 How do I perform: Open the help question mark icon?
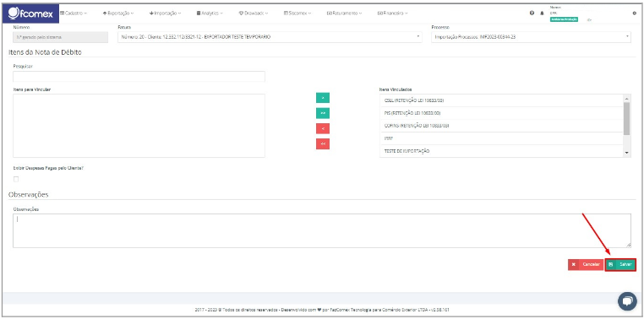point(532,14)
